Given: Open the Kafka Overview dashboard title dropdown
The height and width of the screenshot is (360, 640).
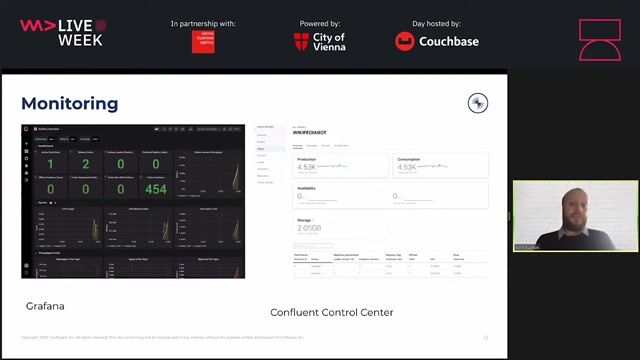Looking at the screenshot, I should click(x=49, y=129).
